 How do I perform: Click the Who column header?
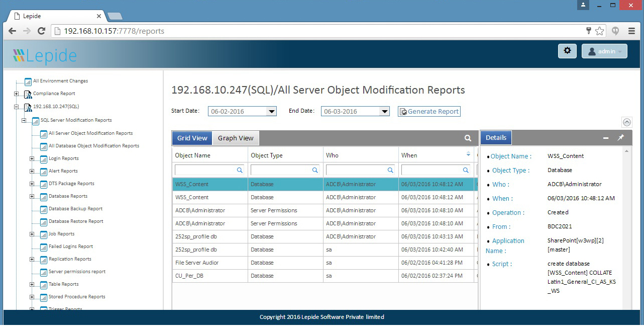(361, 155)
